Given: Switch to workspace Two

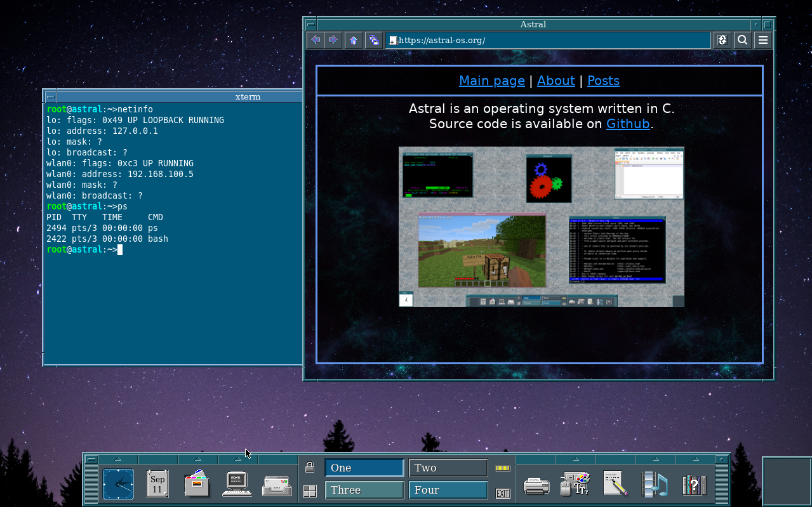Looking at the screenshot, I should coord(448,468).
